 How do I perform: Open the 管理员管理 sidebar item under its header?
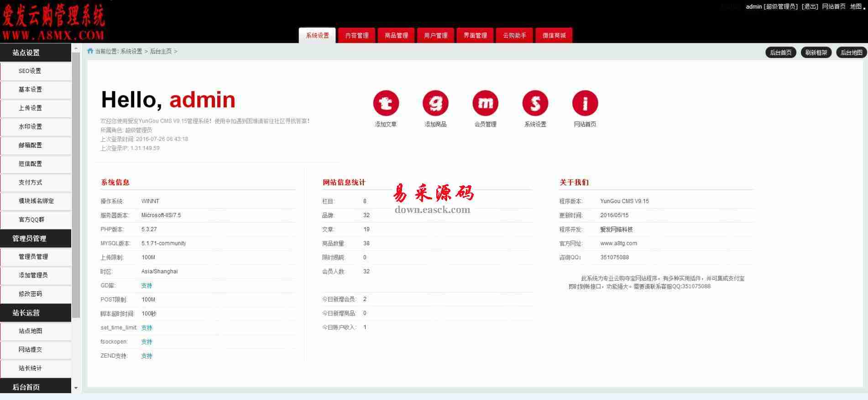(36, 257)
